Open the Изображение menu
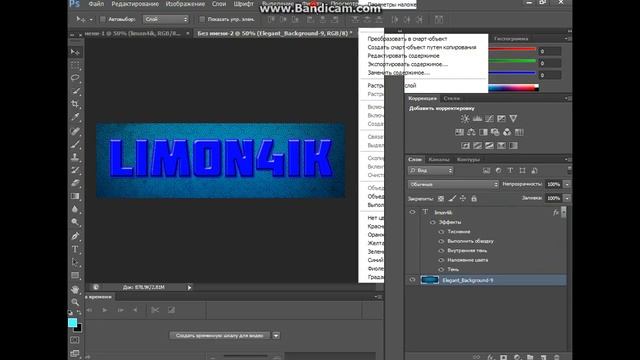The width and height of the screenshot is (640, 360). 185,4
